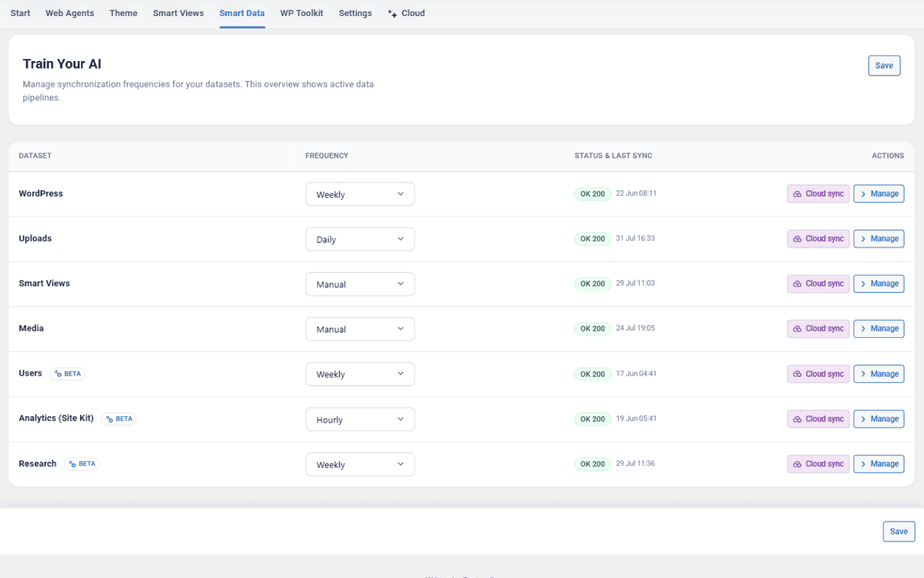Click Cloud sync for the Media dataset
The image size is (924, 578).
coord(818,329)
